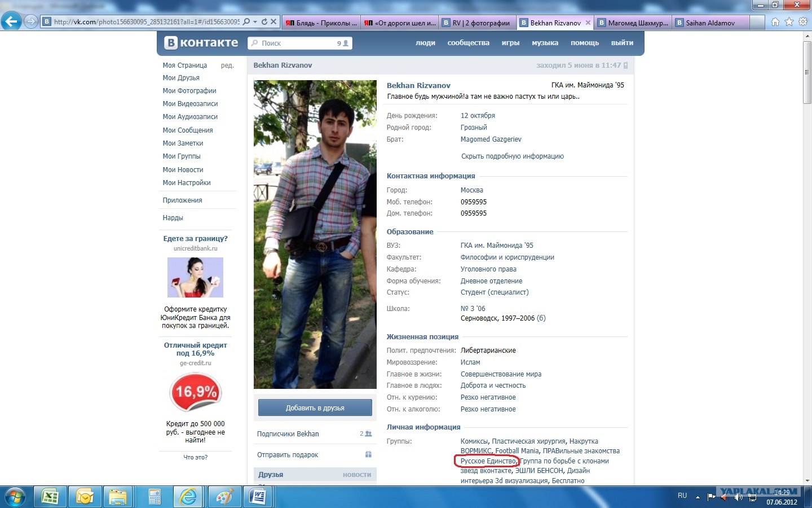The height and width of the screenshot is (508, 812).
Task: Open 'музыка' in VK top menu
Action: (x=545, y=43)
